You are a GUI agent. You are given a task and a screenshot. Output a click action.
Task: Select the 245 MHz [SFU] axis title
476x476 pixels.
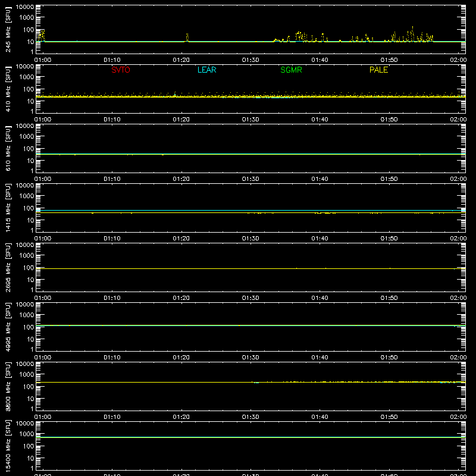[8, 29]
